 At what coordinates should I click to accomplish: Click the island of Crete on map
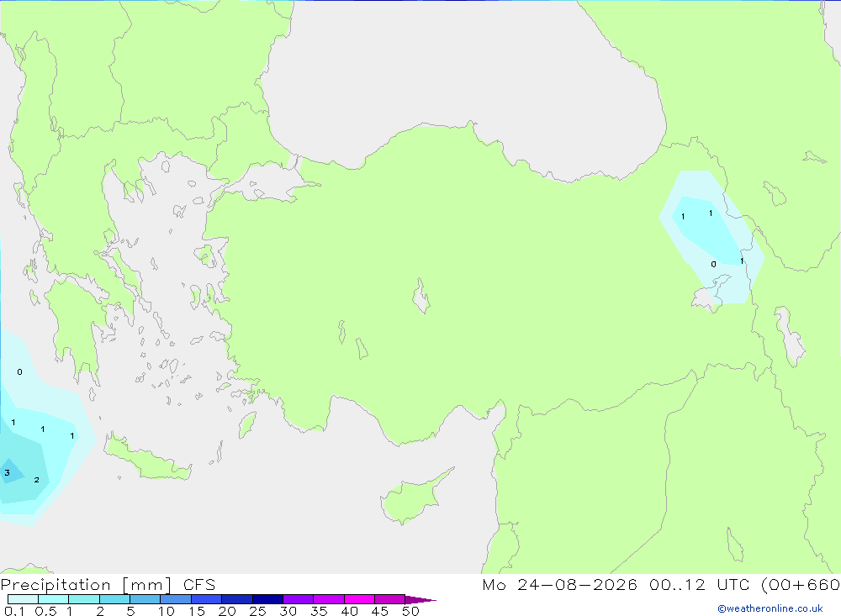tap(145, 459)
